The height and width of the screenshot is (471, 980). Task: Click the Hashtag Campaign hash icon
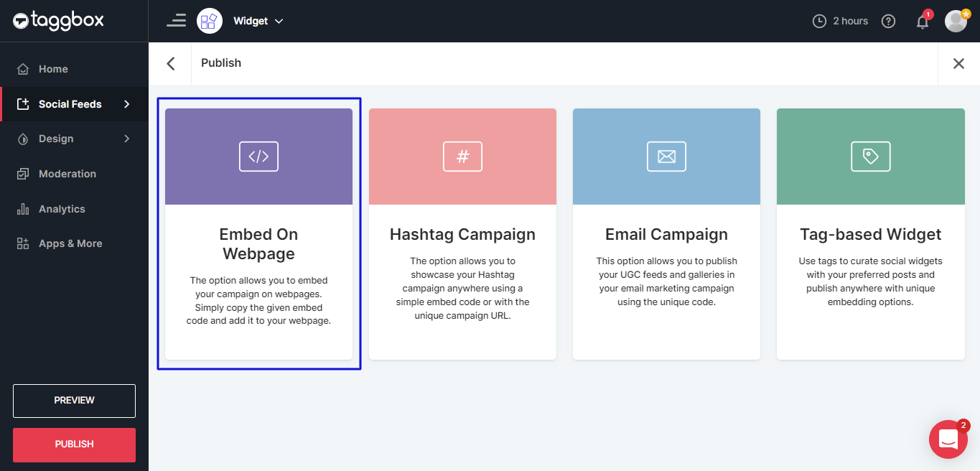coord(462,157)
